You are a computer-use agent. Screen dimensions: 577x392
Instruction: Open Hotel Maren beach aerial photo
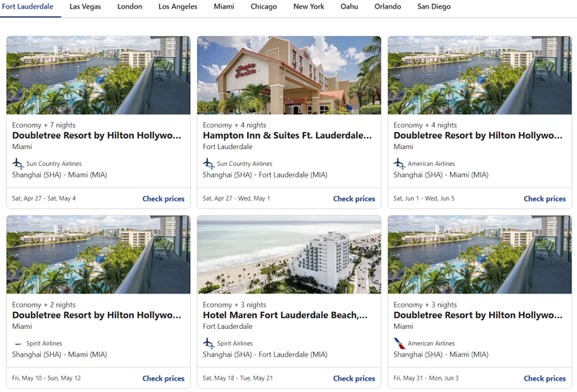[x=288, y=254]
